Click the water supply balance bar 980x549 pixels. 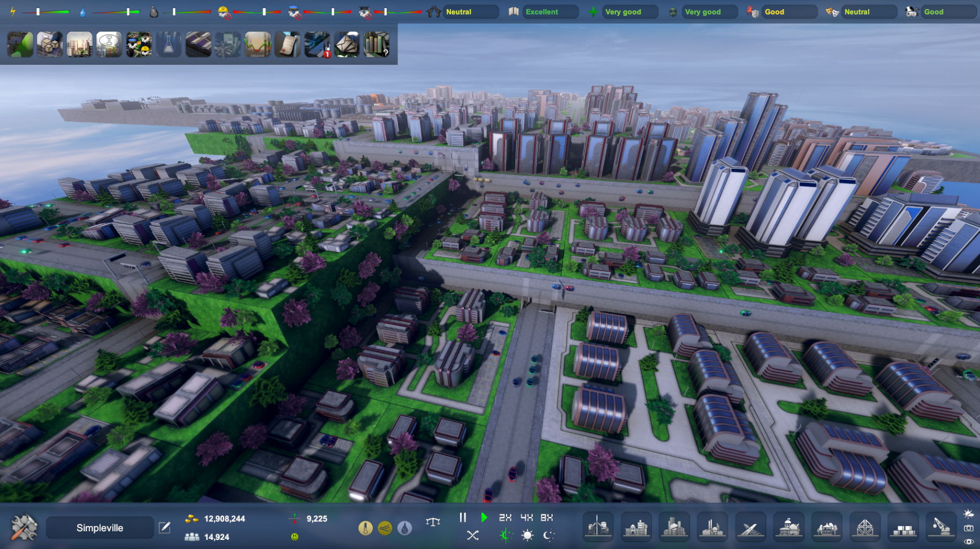pos(116,12)
